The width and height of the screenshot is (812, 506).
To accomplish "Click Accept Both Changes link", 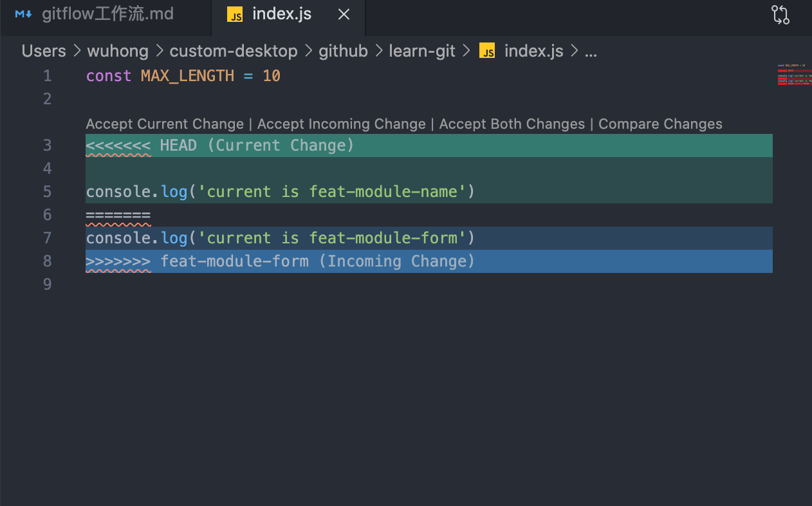I will [512, 124].
